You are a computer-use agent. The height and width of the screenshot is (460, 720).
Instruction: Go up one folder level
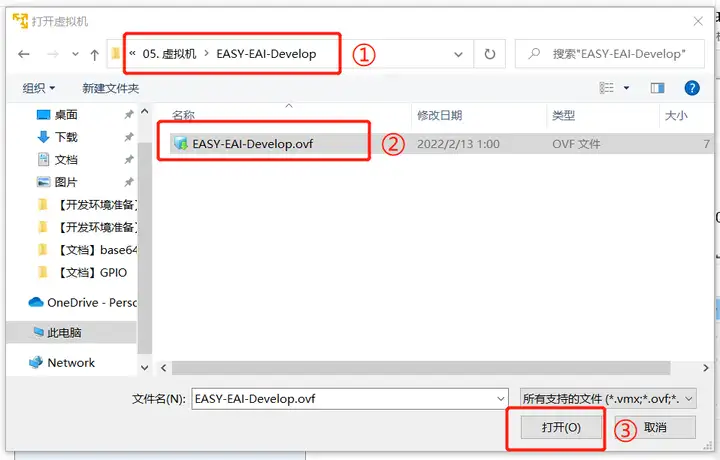point(95,55)
